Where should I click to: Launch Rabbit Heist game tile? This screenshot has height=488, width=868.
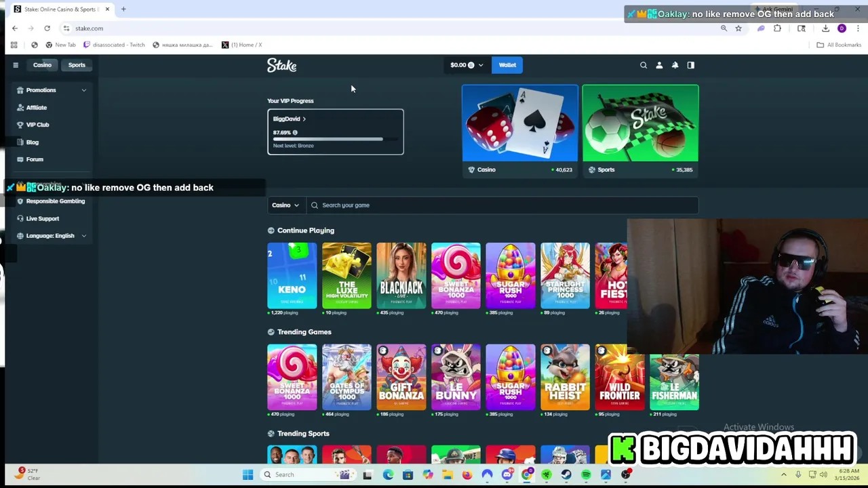click(565, 378)
